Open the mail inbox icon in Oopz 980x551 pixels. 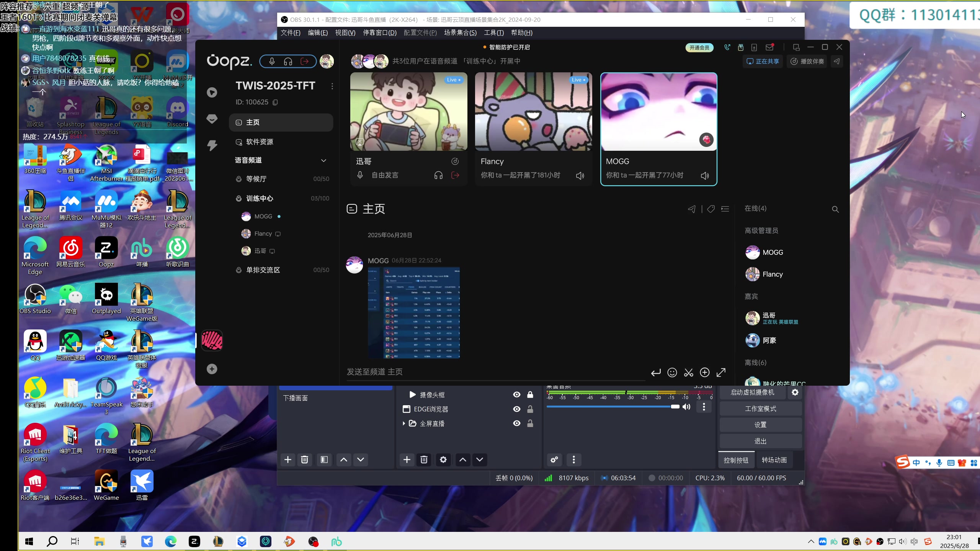point(770,47)
